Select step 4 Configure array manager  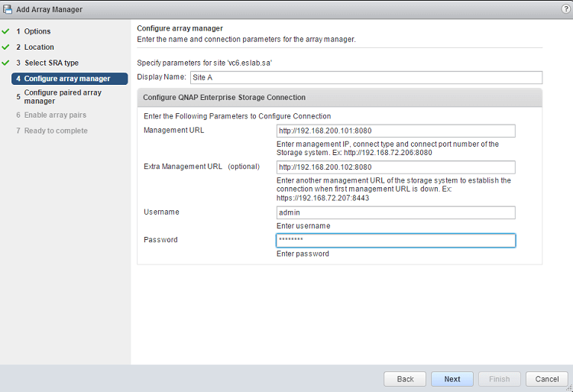tap(67, 79)
